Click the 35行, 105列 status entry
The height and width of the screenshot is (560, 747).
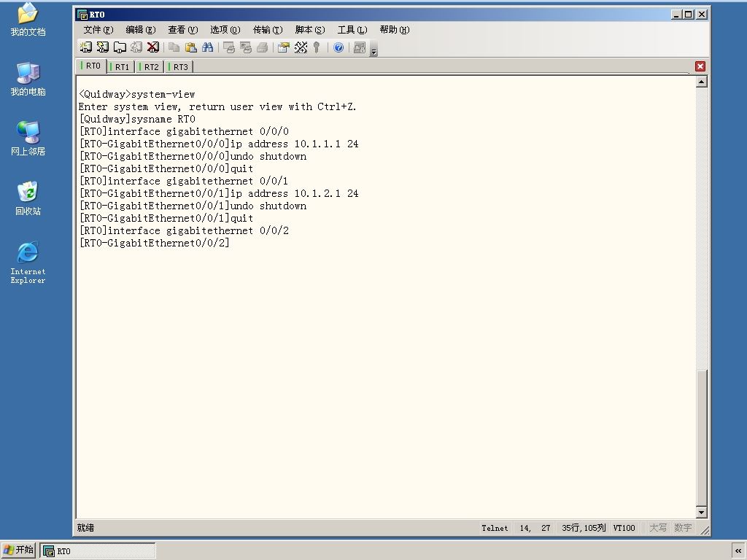pyautogui.click(x=584, y=528)
